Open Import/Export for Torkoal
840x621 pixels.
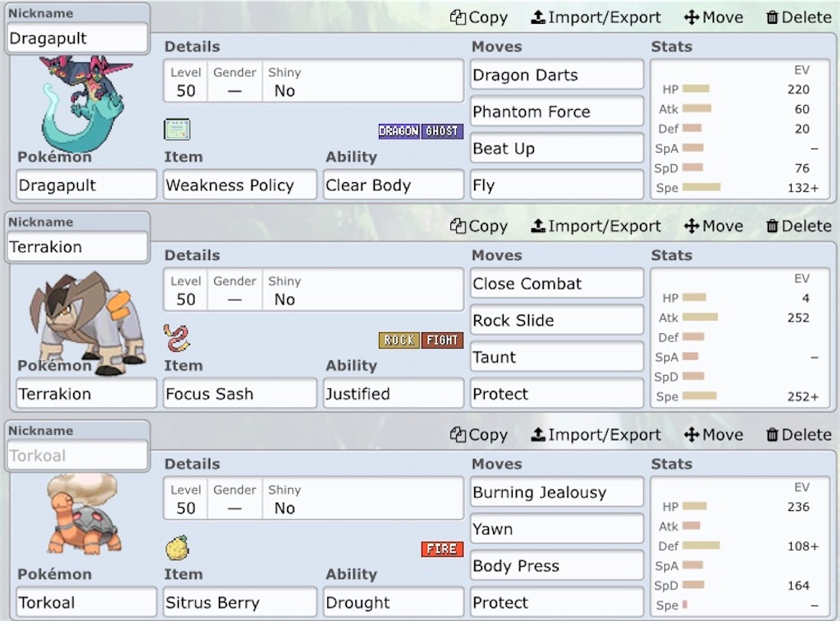596,435
